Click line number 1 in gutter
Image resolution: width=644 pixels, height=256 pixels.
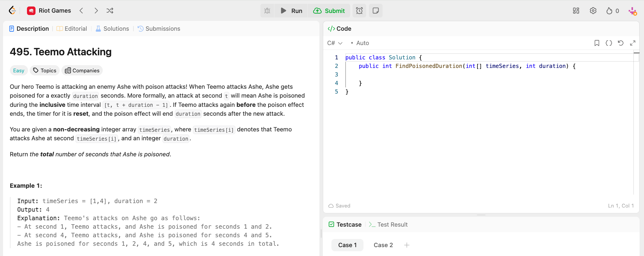pyautogui.click(x=337, y=57)
